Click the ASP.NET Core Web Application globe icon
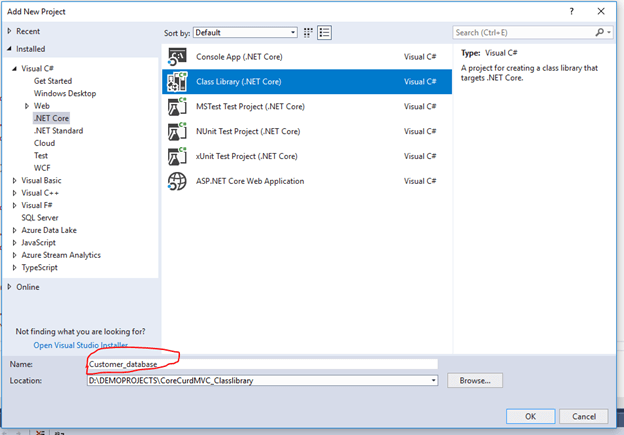The height and width of the screenshot is (435, 624). [x=177, y=181]
